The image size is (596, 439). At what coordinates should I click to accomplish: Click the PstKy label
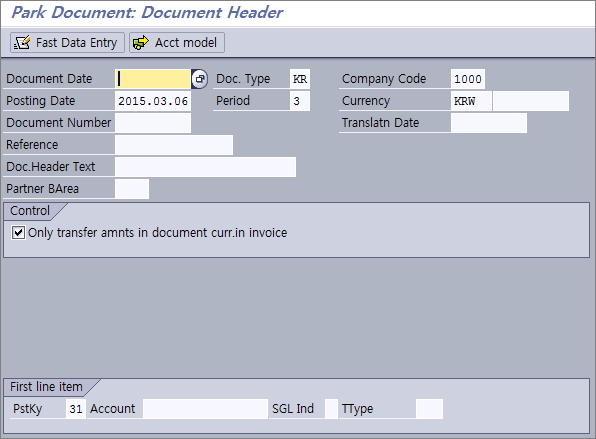(27, 409)
